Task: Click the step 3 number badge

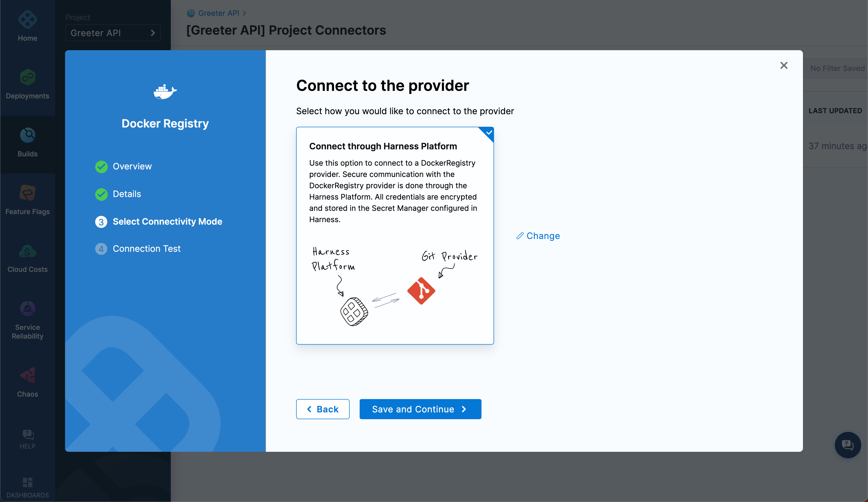Action: [x=101, y=222]
